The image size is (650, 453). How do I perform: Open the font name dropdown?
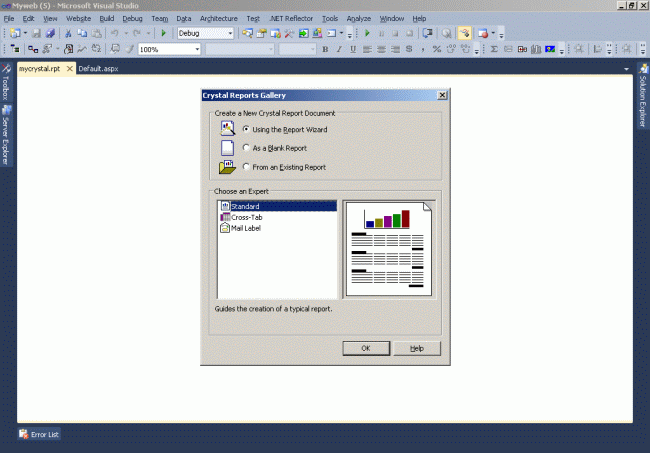point(271,49)
